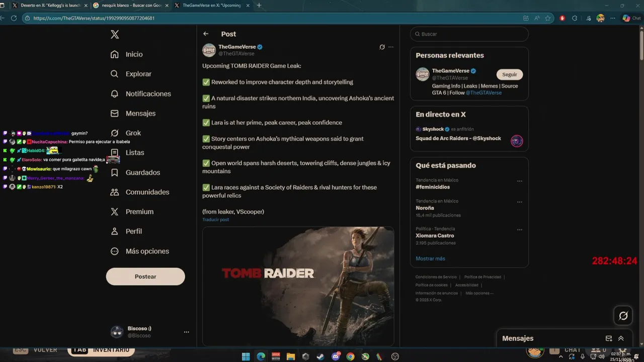The width and height of the screenshot is (644, 362).
Task: Open Comunidades from the sidebar
Action: point(140,192)
